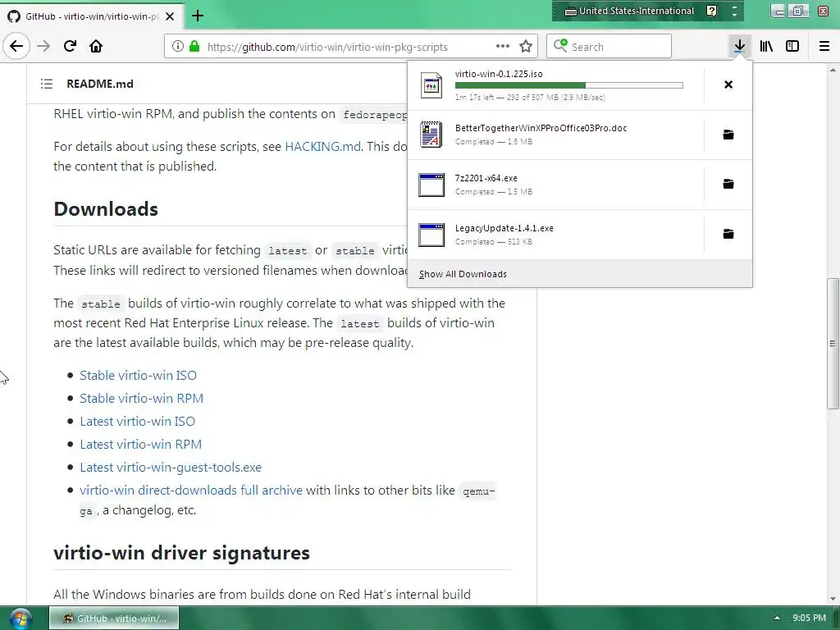Open README table of contents icon
The height and width of the screenshot is (630, 840).
point(47,84)
